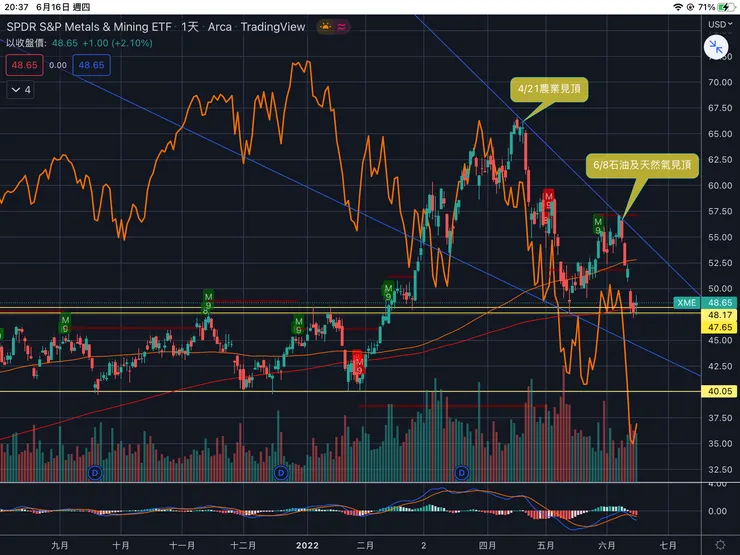Open chart settings gear icon

coord(721,545)
